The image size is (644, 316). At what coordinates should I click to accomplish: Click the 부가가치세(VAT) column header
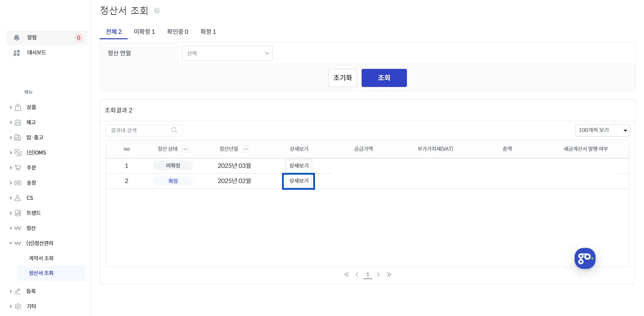pyautogui.click(x=435, y=149)
